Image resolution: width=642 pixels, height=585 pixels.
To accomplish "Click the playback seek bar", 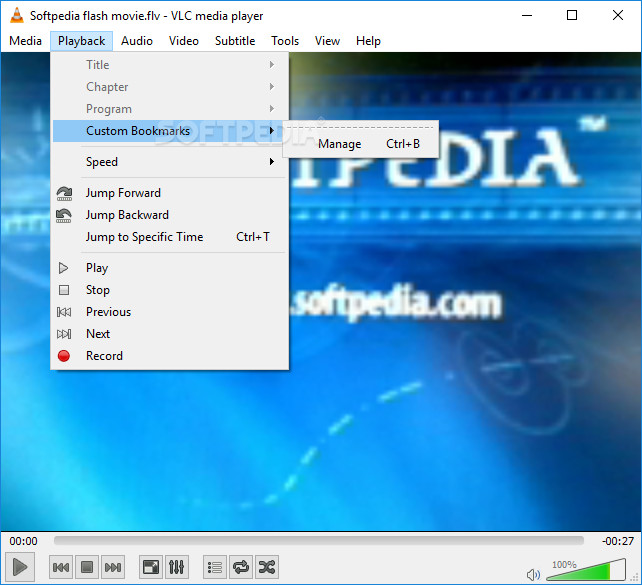I will 319,541.
